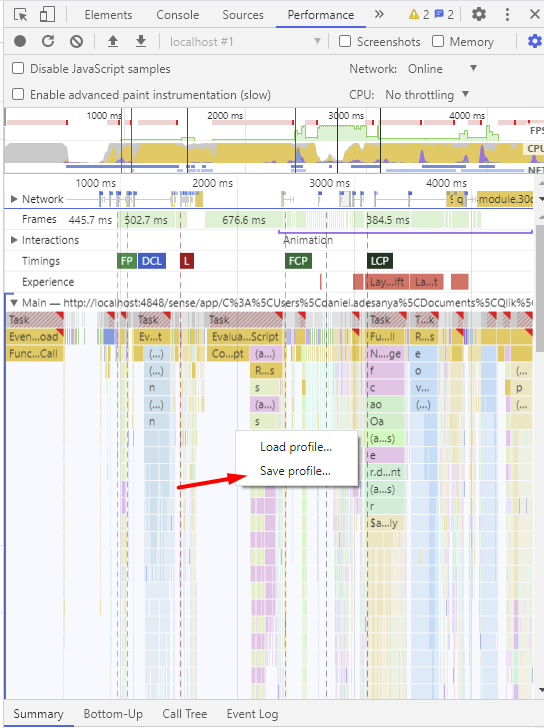The image size is (544, 728).
Task: Open DevTools settings gear in tab bar
Action: pyautogui.click(x=479, y=14)
